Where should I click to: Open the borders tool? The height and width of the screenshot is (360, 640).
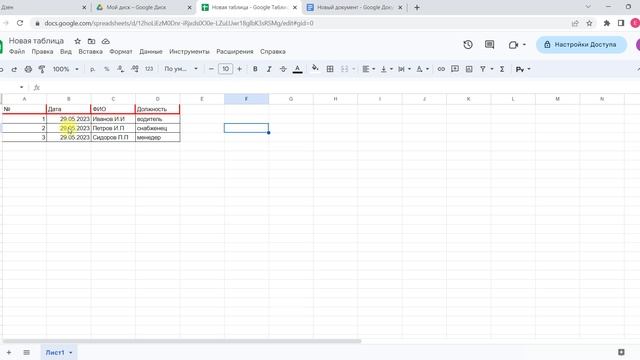tap(330, 69)
